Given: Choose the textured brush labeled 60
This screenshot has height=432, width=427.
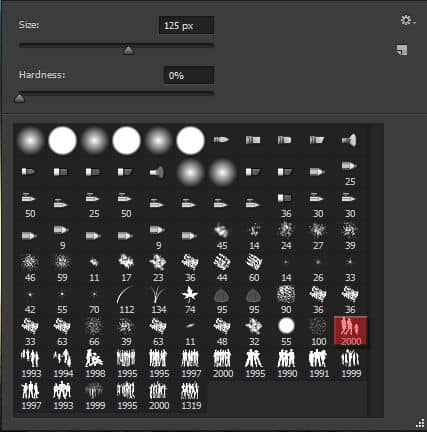Looking at the screenshot, I should [x=254, y=268].
